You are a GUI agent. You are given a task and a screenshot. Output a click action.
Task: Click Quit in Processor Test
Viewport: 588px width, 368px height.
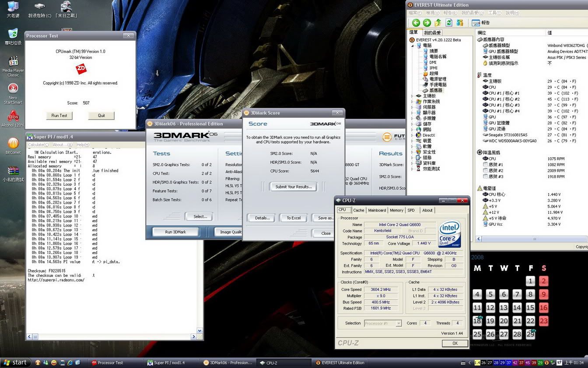click(x=101, y=116)
